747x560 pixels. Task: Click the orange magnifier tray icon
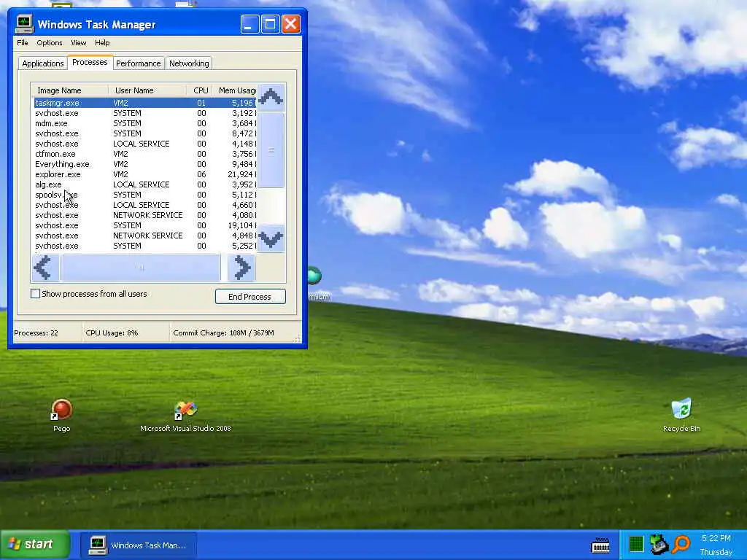click(681, 544)
